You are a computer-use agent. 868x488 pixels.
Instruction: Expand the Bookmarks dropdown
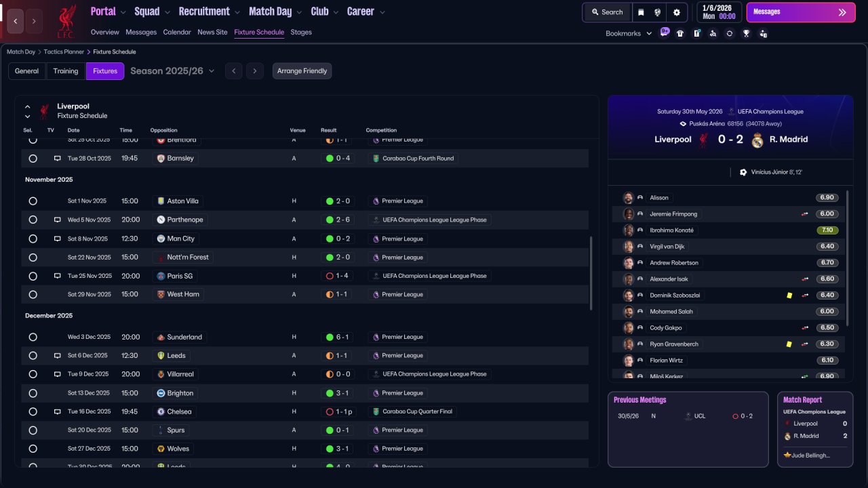pos(629,33)
